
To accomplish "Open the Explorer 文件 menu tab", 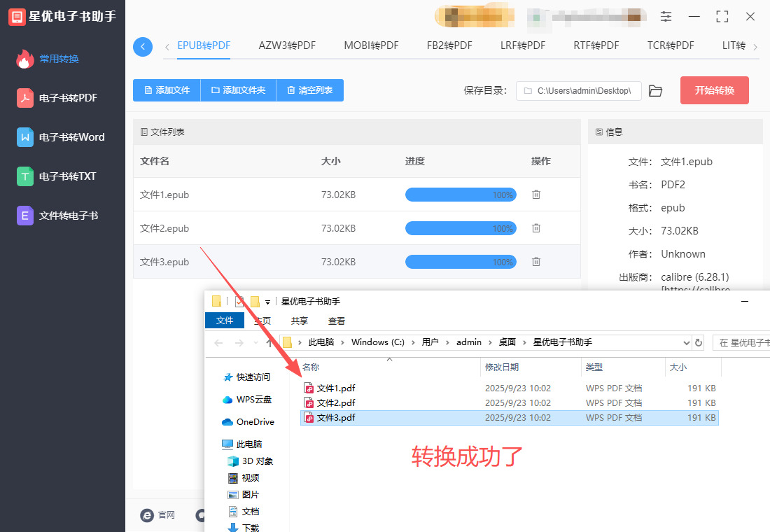I will click(x=225, y=321).
